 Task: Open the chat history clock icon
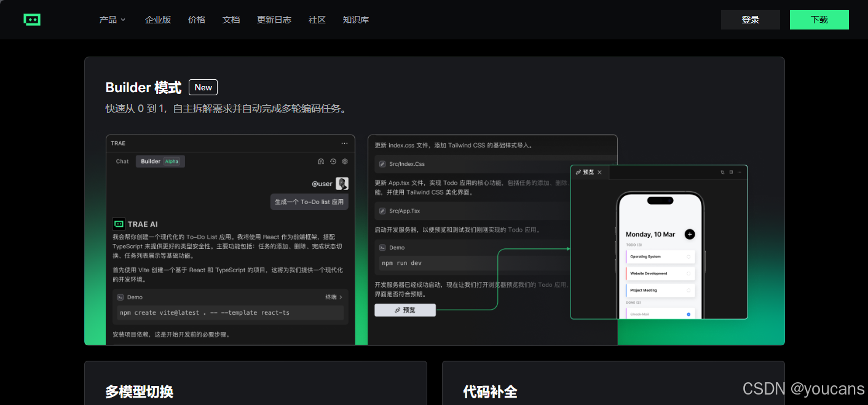pyautogui.click(x=333, y=162)
